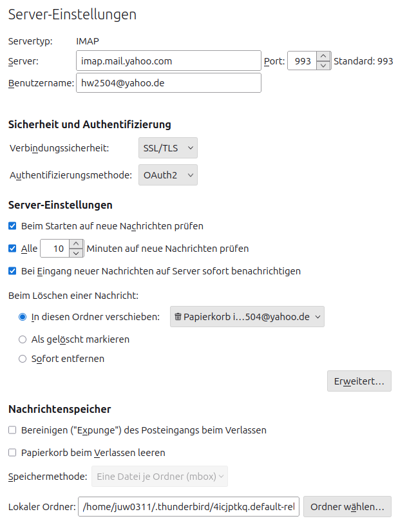Decrease the port number with down arrow
This screenshot has height=532, width=407.
[323, 65]
